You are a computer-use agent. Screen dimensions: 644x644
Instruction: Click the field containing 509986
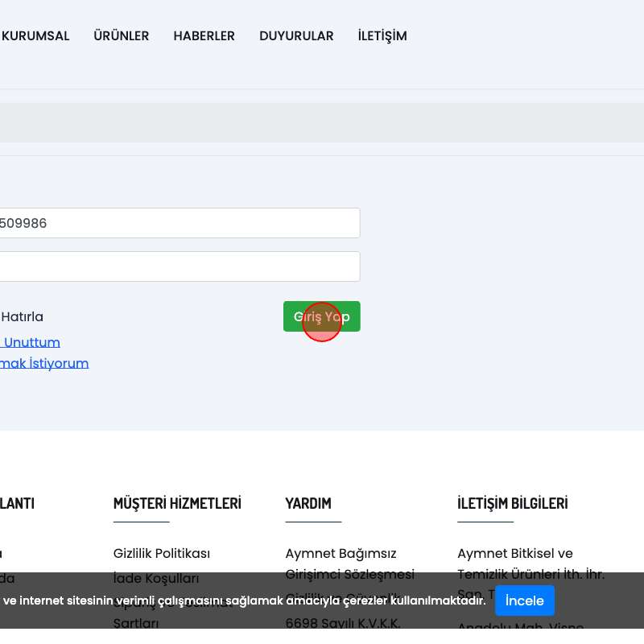pos(179,223)
